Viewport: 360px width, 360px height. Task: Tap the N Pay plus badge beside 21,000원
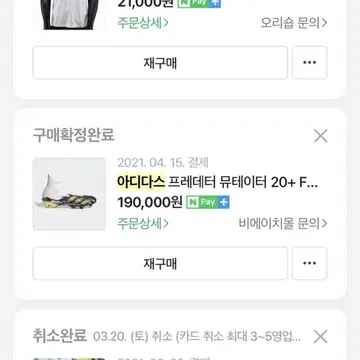(x=199, y=4)
